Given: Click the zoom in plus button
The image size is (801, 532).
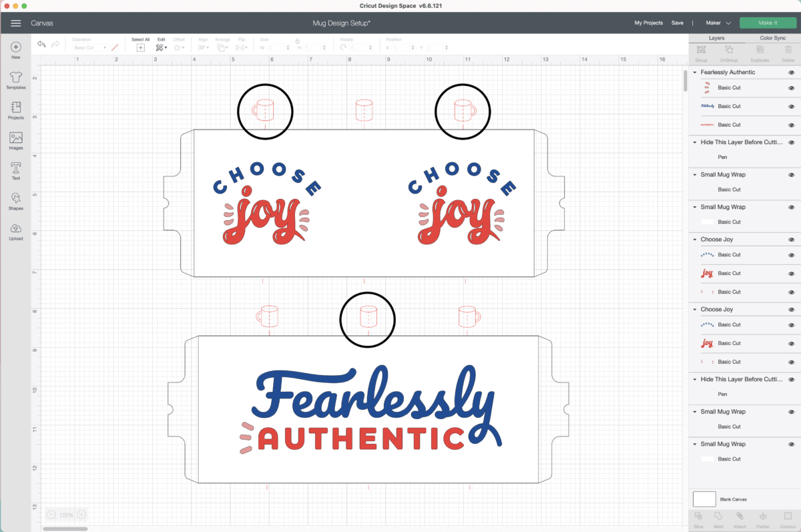Looking at the screenshot, I should pyautogui.click(x=81, y=515).
